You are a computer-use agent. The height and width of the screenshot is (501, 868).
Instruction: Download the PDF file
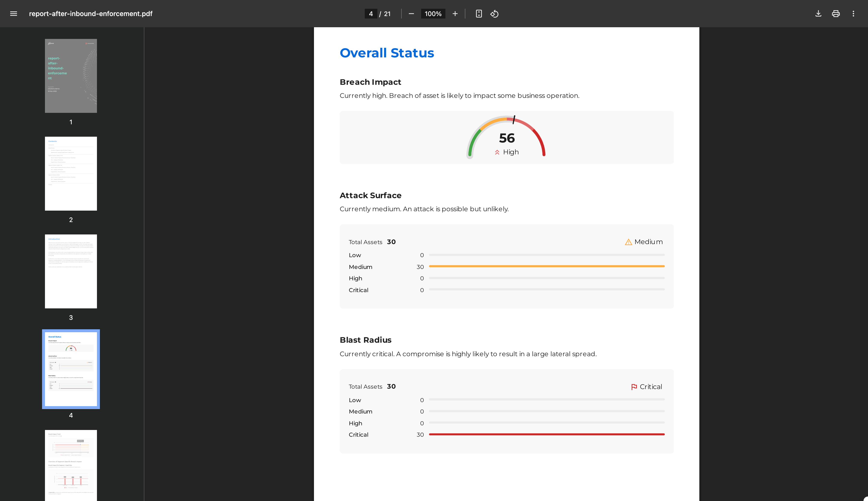[x=818, y=14]
